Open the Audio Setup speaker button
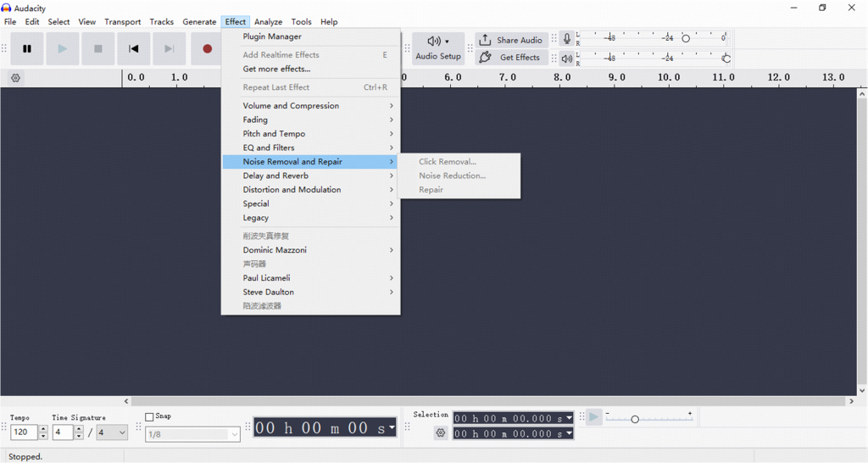Image resolution: width=868 pixels, height=463 pixels. (438, 48)
